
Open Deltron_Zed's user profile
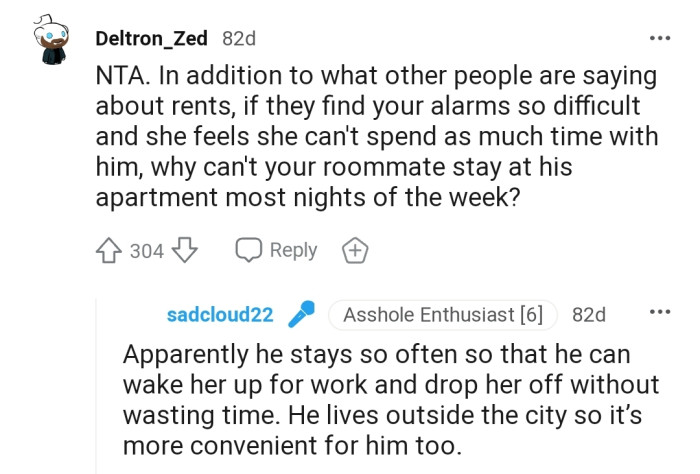tap(151, 39)
